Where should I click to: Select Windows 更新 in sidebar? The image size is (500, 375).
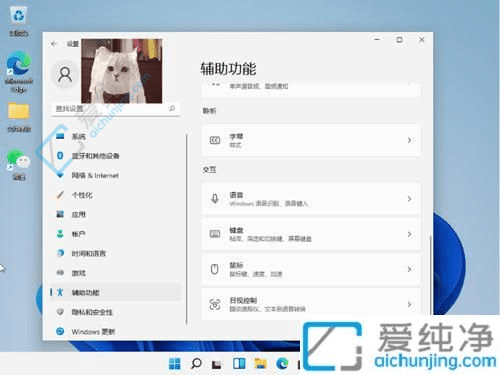[x=115, y=332]
